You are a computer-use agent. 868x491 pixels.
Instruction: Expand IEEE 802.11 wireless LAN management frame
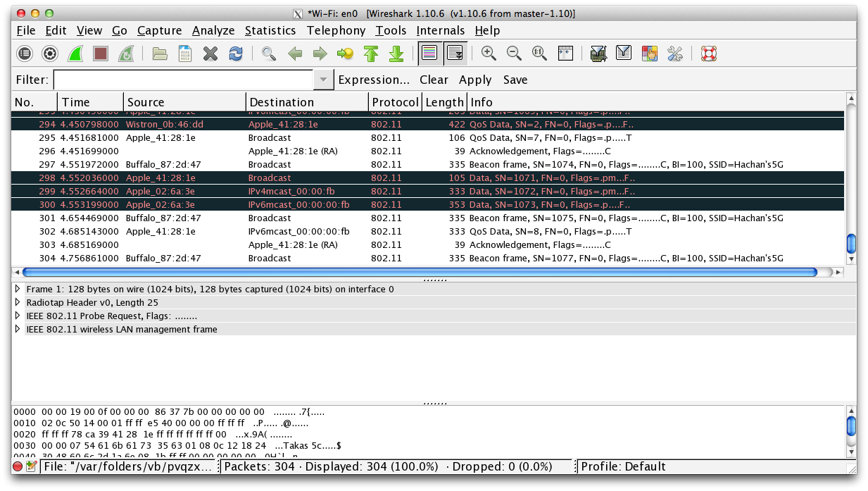(x=18, y=329)
